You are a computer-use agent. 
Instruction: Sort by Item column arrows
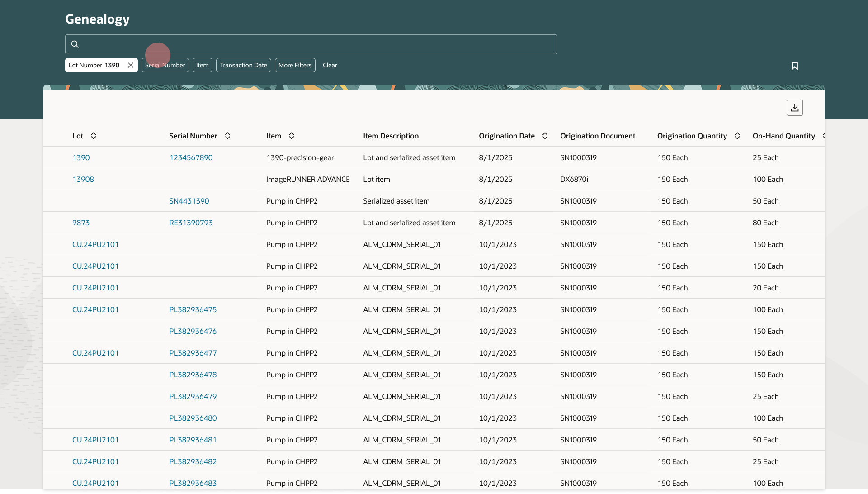[292, 136]
